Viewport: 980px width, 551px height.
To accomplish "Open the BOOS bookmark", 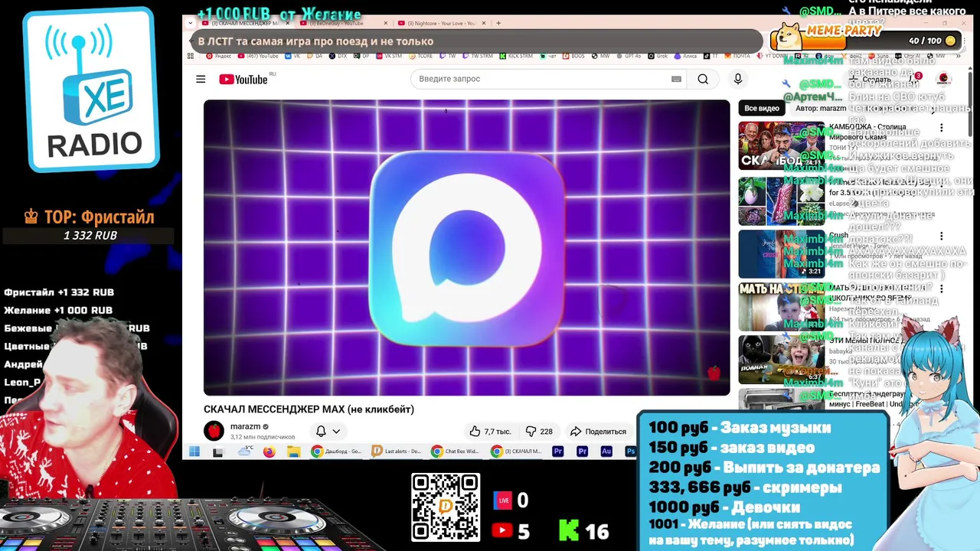I will coord(573,56).
